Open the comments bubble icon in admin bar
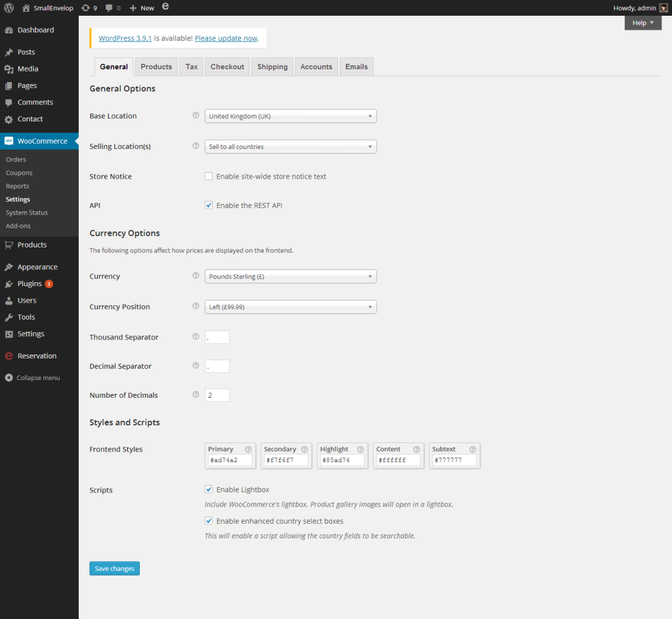The height and width of the screenshot is (619, 672). coord(110,8)
